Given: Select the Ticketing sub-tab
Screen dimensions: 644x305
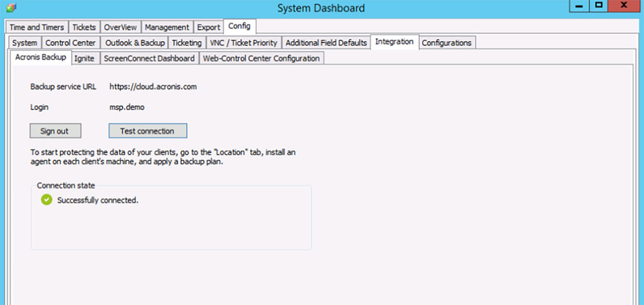Looking at the screenshot, I should 187,42.
